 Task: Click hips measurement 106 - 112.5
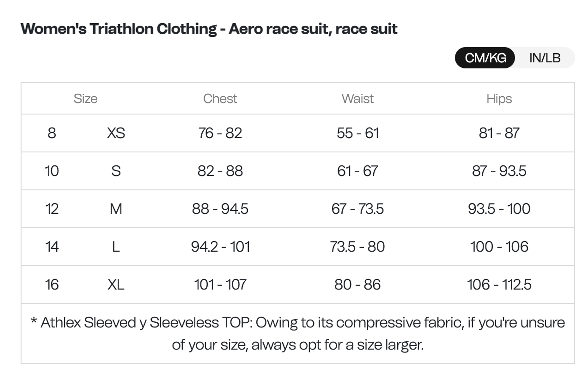tap(499, 284)
